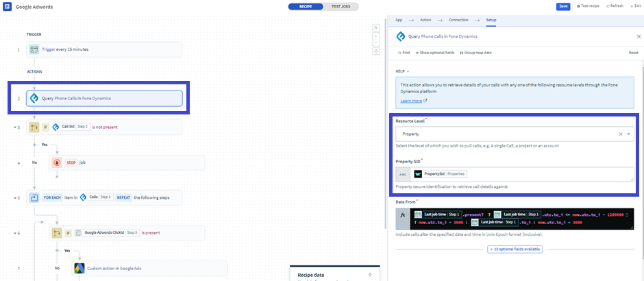The width and height of the screenshot is (644, 281).
Task: Click the first Last job time formula pill
Action: pos(437,214)
